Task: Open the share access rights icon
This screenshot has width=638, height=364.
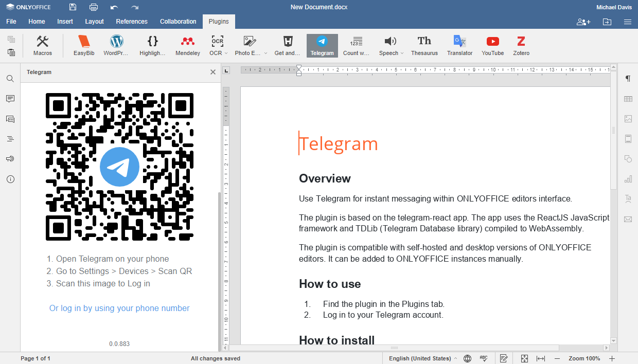Action: pos(583,22)
